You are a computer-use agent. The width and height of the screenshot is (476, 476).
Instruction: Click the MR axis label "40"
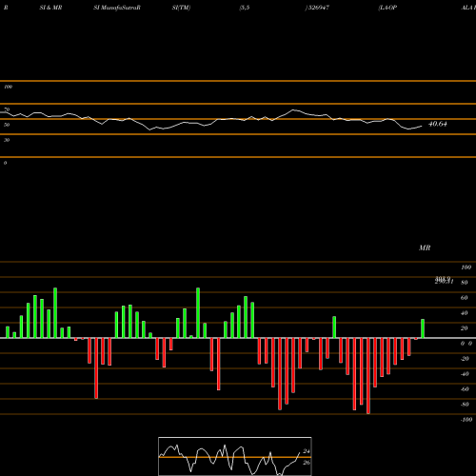tap(465, 313)
